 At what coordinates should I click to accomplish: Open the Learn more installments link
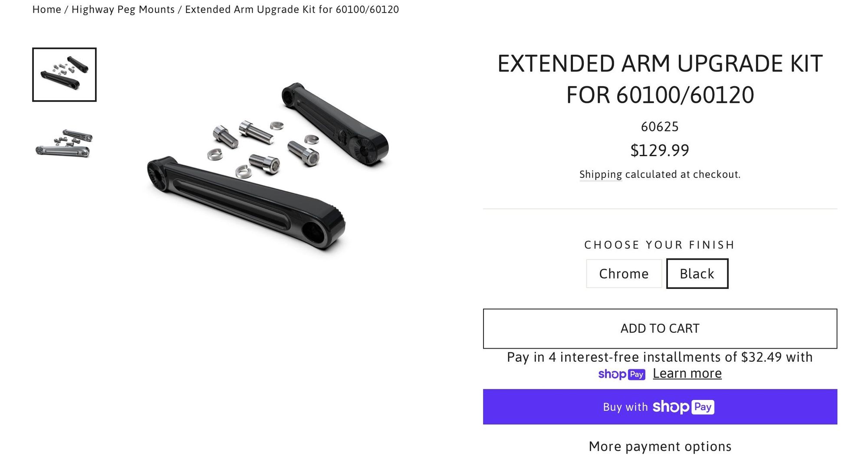[x=687, y=373]
